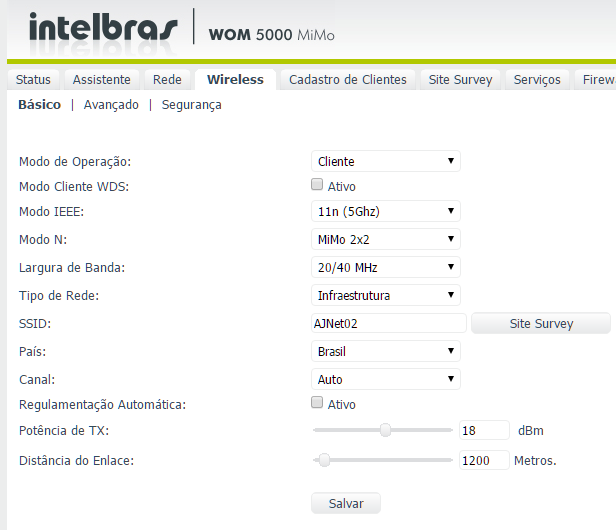
Task: Click the Modo IEEE label
Action: click(x=51, y=212)
